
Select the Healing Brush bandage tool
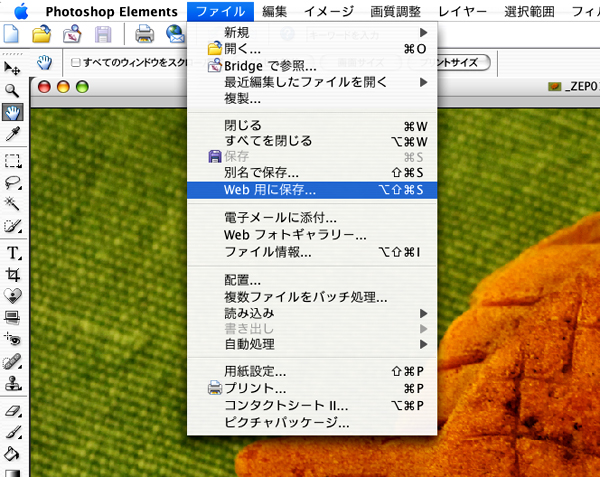tap(12, 361)
